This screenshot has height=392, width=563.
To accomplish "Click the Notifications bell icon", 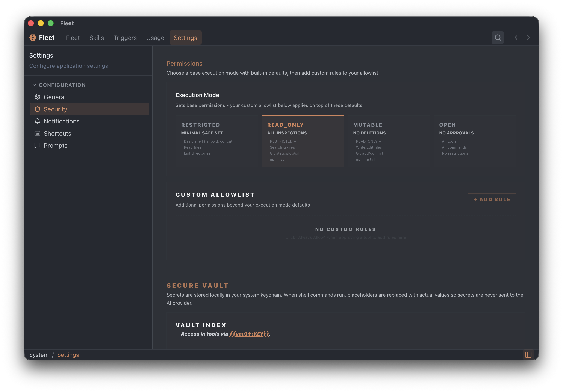I will point(37,121).
